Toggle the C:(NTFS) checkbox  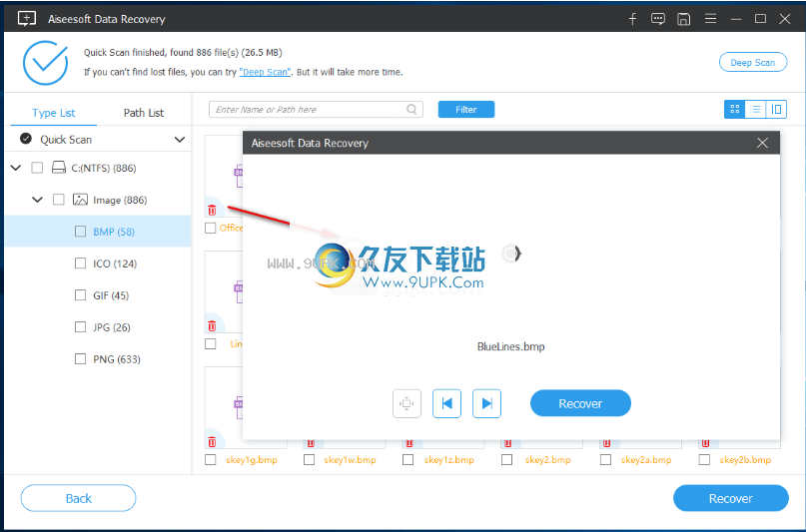(37, 168)
